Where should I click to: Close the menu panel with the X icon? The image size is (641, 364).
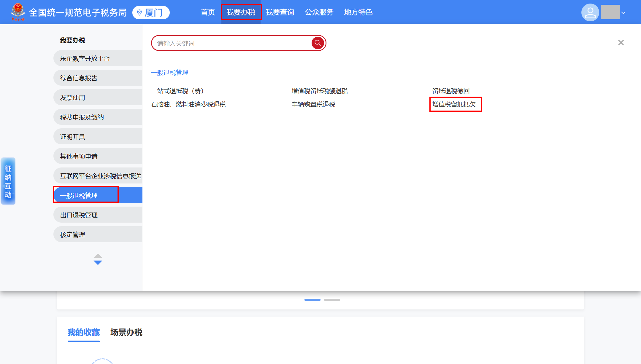[621, 43]
